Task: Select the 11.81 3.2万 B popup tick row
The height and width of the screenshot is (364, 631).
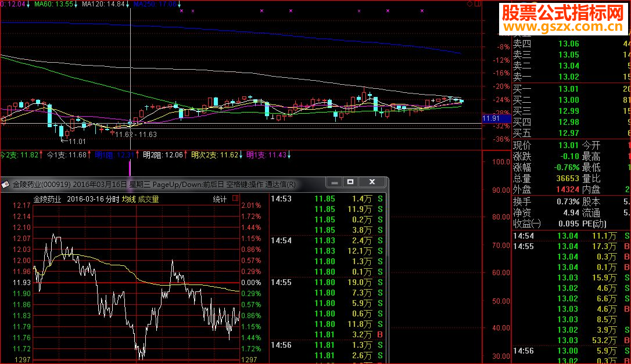Action: click(x=328, y=334)
